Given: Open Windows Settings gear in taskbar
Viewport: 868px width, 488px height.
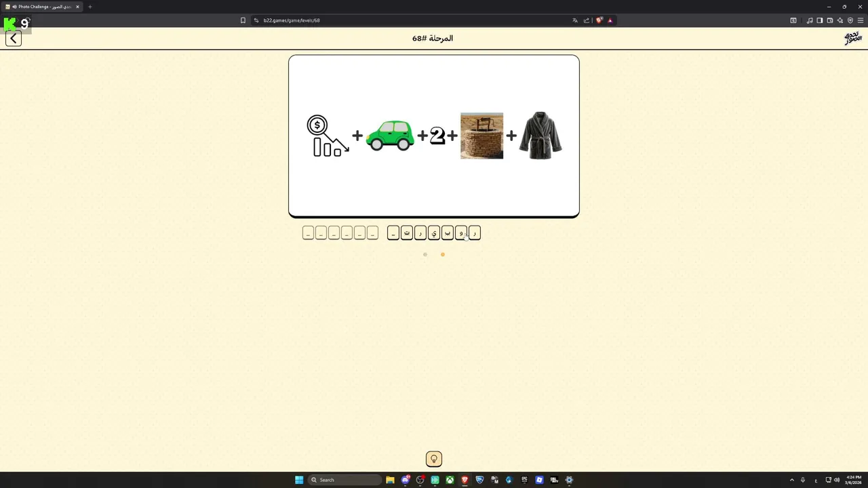Looking at the screenshot, I should [569, 480].
